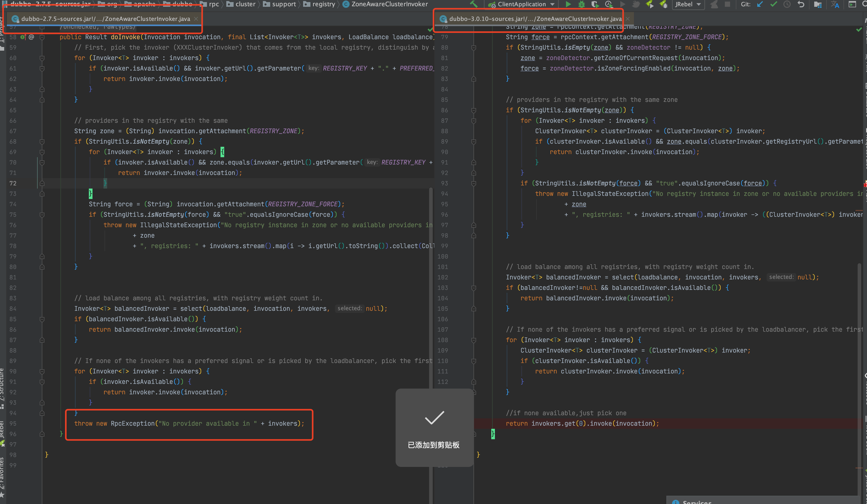Click 'isZoneForcingEnabled' on right line 82
The width and height of the screenshot is (867, 504).
pyautogui.click(x=634, y=68)
